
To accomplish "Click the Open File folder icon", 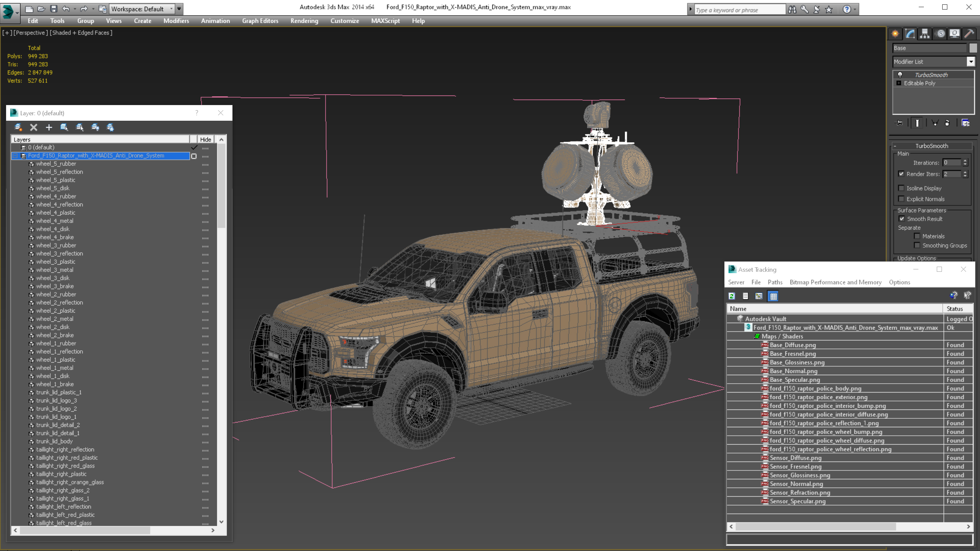I will pos(41,9).
